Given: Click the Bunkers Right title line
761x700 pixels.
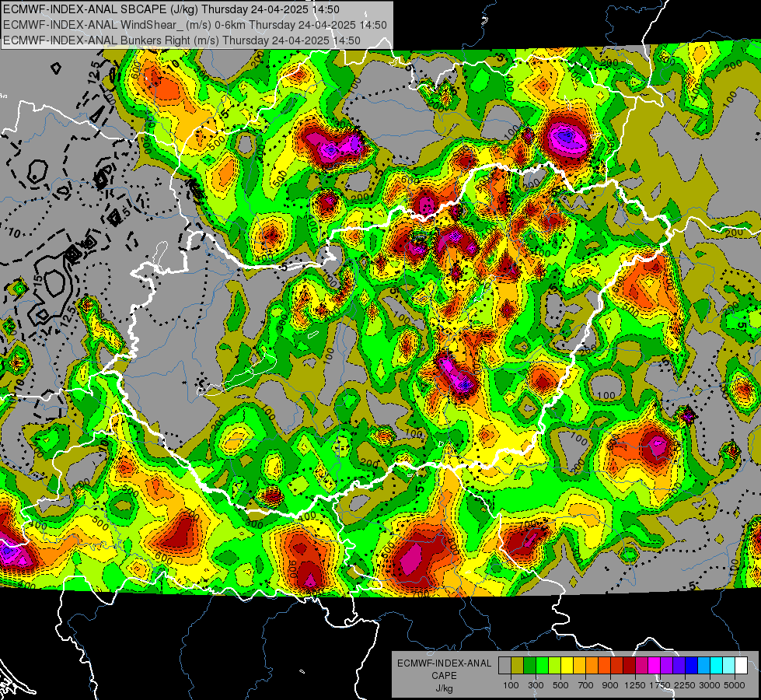Looking at the screenshot, I should coord(182,40).
